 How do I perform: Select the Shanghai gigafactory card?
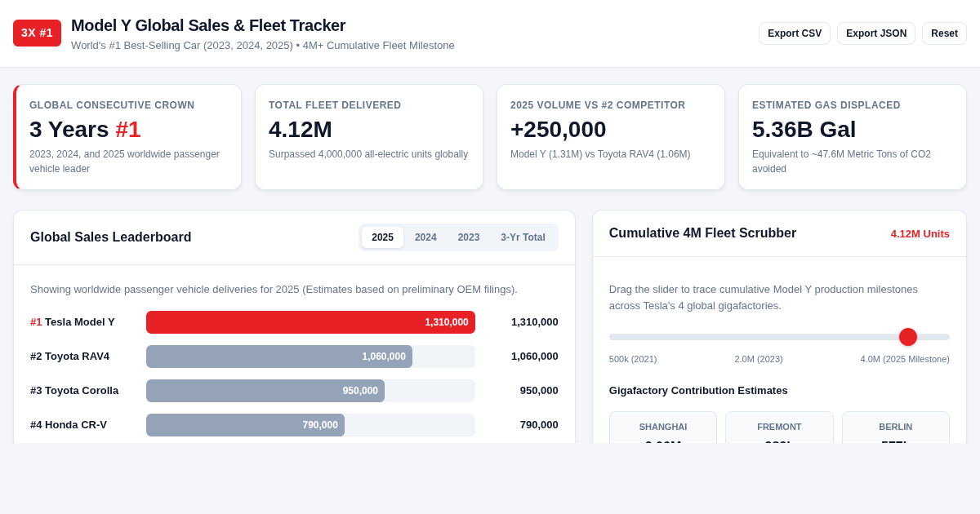(x=663, y=428)
